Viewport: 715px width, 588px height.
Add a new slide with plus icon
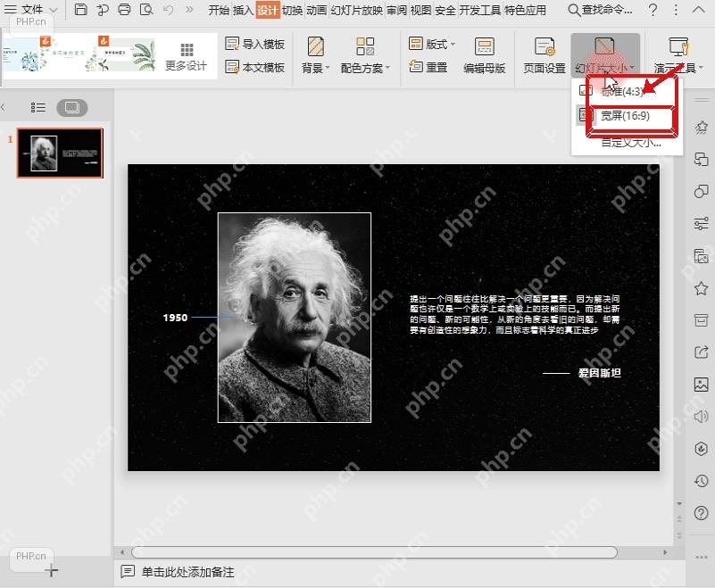[52, 570]
